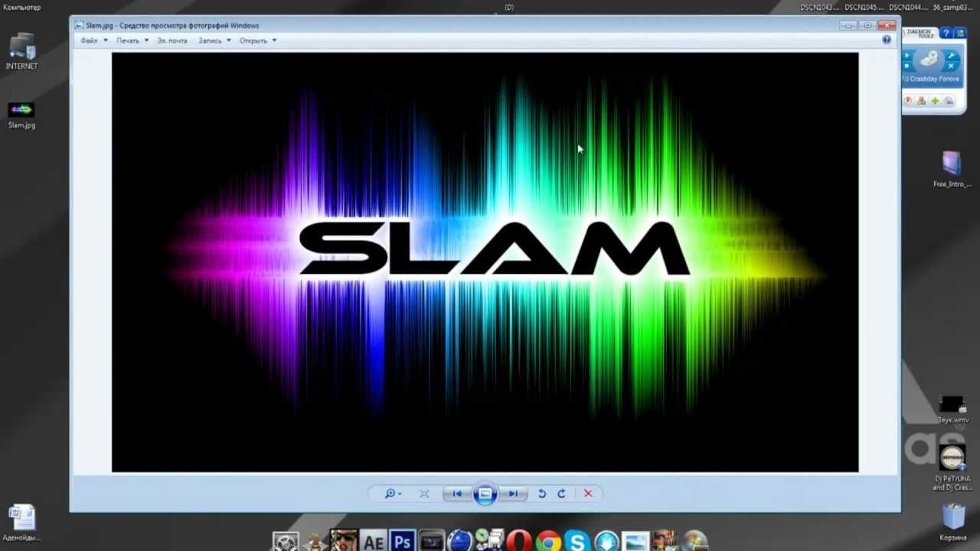The width and height of the screenshot is (980, 551).
Task: Rotate the photo counterclockwise
Action: click(542, 494)
